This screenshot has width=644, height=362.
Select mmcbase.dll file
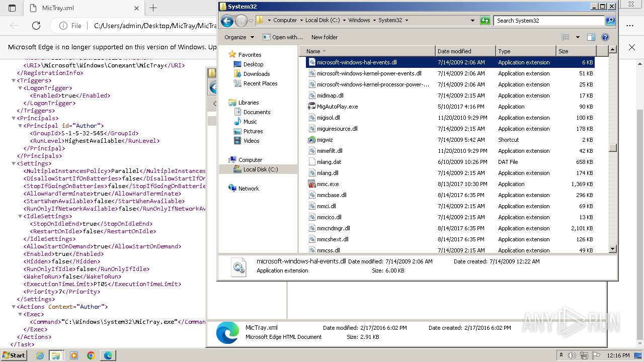332,195
